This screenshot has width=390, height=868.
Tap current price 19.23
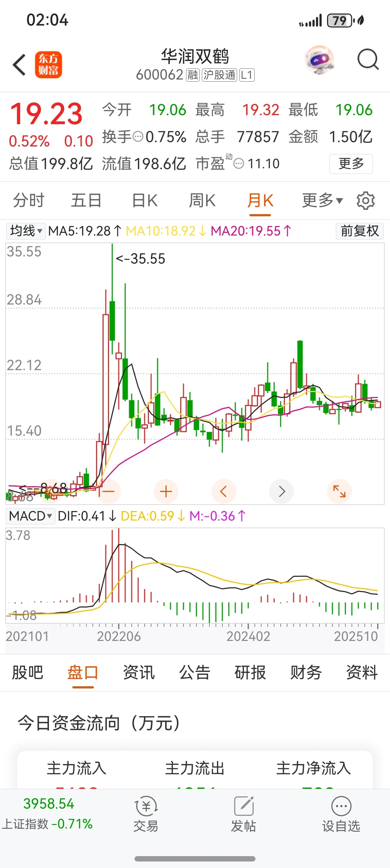(x=46, y=114)
